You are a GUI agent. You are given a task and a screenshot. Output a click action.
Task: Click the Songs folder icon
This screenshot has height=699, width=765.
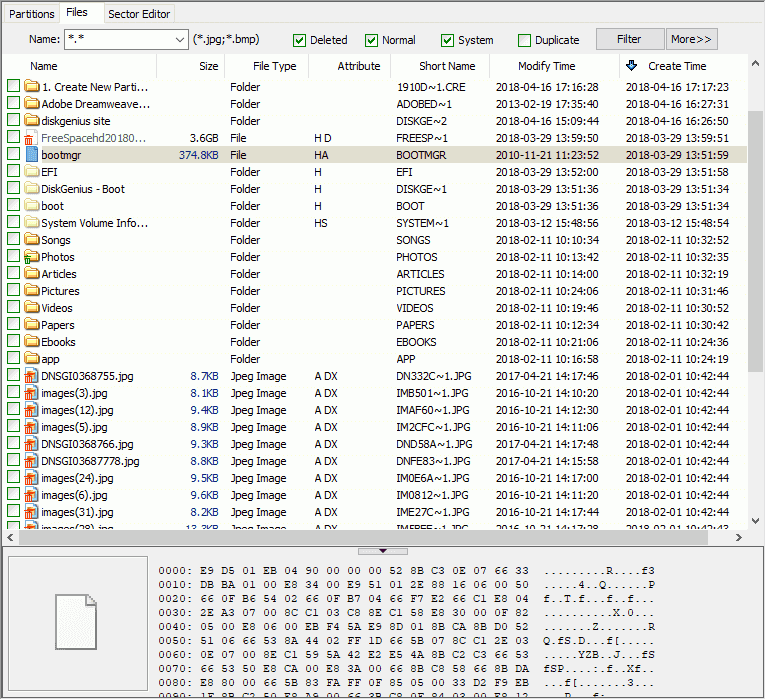[x=31, y=240]
